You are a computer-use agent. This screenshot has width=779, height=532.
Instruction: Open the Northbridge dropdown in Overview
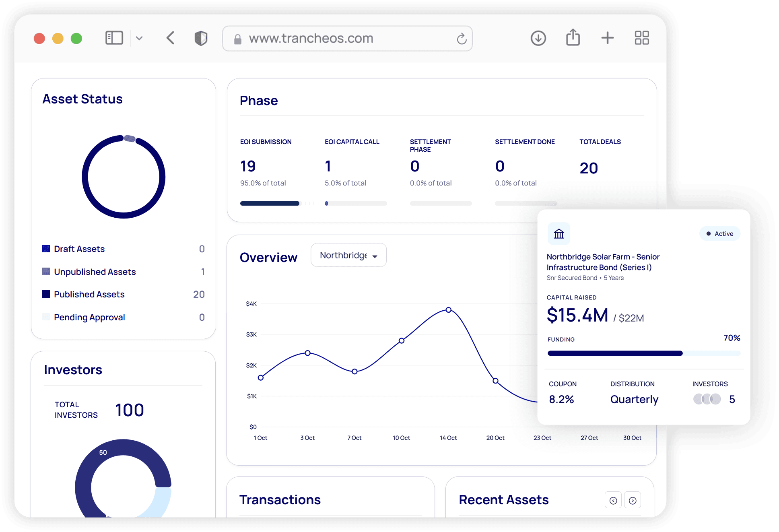tap(348, 256)
